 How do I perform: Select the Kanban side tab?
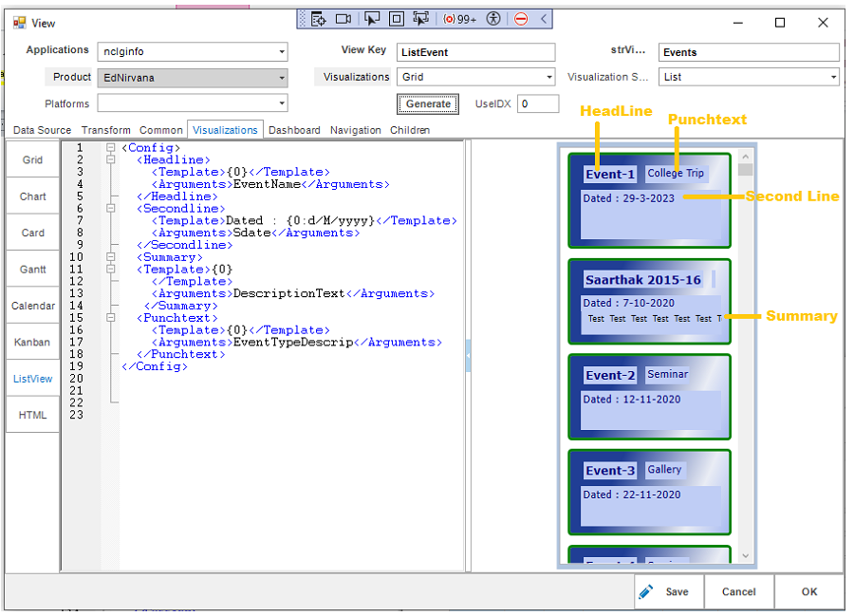[x=32, y=342]
